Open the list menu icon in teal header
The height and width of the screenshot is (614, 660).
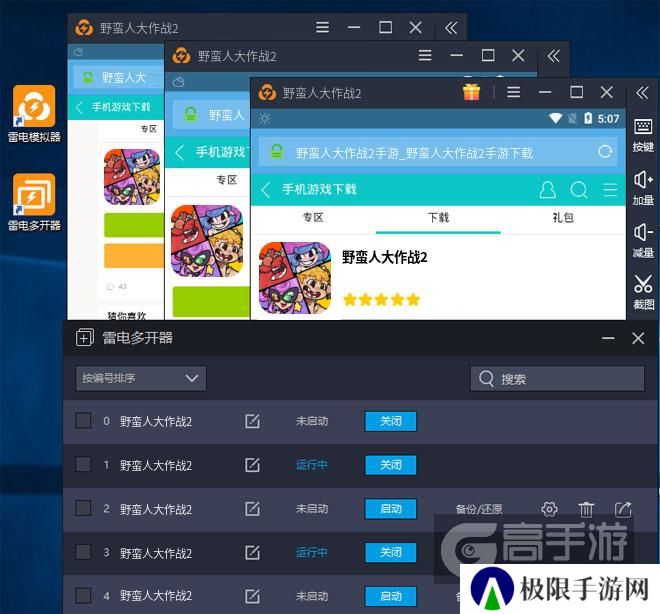pyautogui.click(x=610, y=190)
